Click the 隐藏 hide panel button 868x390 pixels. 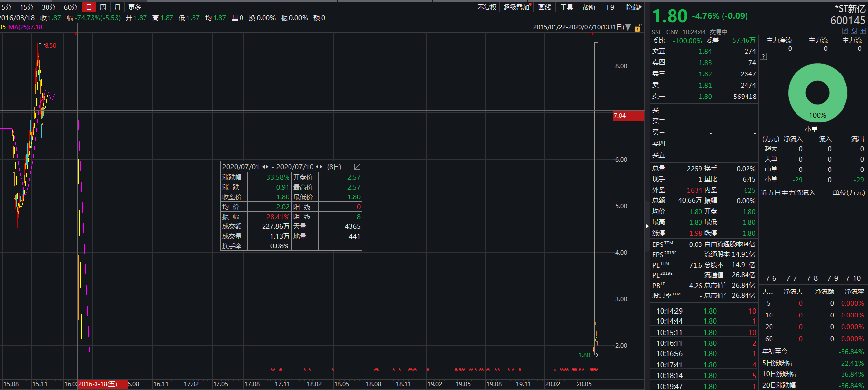(633, 7)
